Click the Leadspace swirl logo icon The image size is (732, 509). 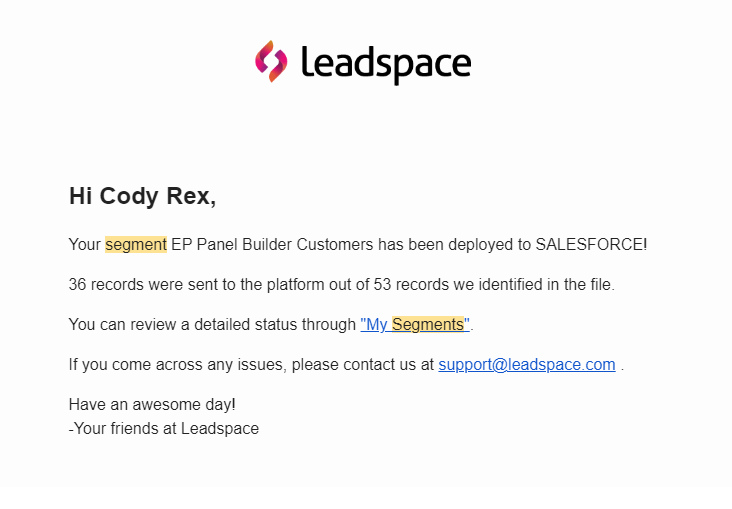(271, 61)
